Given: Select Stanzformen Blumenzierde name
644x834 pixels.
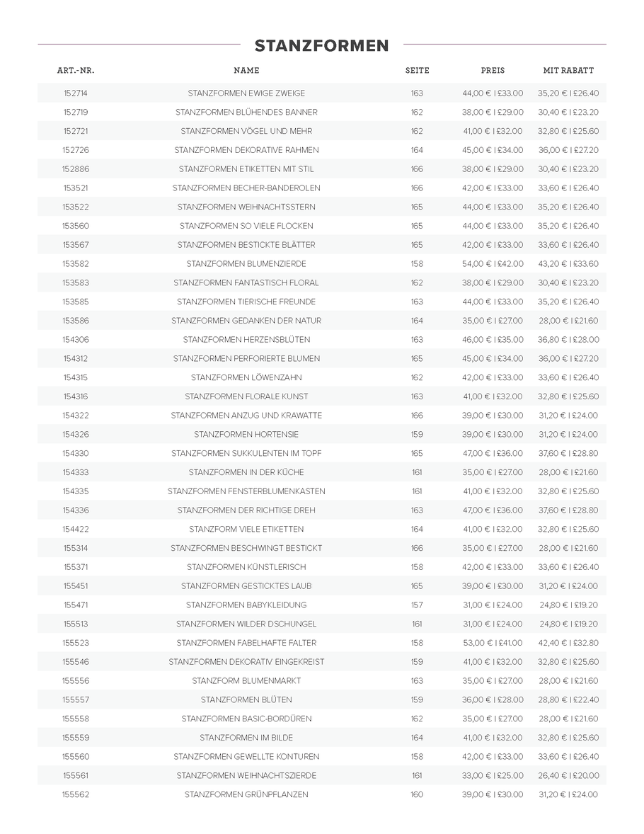Looking at the screenshot, I should 247,264.
